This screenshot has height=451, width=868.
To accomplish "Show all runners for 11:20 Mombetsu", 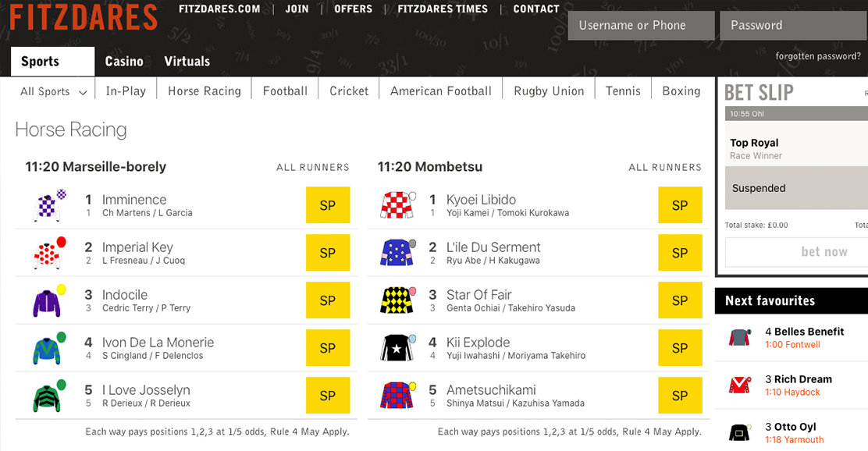I will (664, 167).
